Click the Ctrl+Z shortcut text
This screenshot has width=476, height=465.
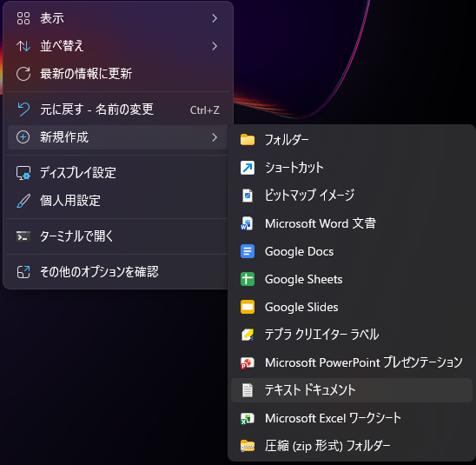[205, 110]
